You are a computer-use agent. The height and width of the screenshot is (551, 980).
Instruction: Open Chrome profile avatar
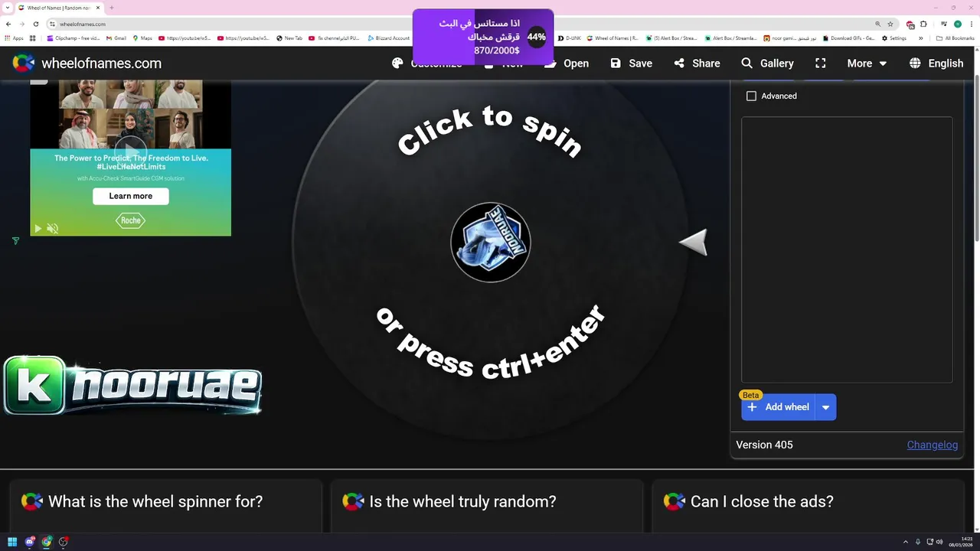[x=957, y=24]
